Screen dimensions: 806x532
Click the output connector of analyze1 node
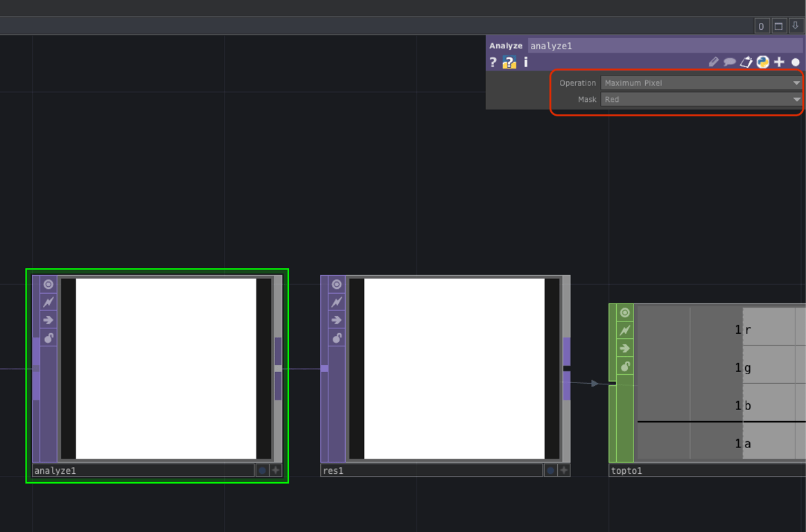click(278, 369)
